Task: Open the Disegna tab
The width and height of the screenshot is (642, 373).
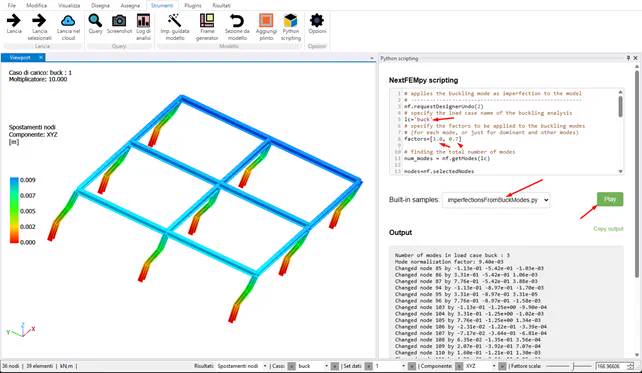Action: click(100, 5)
